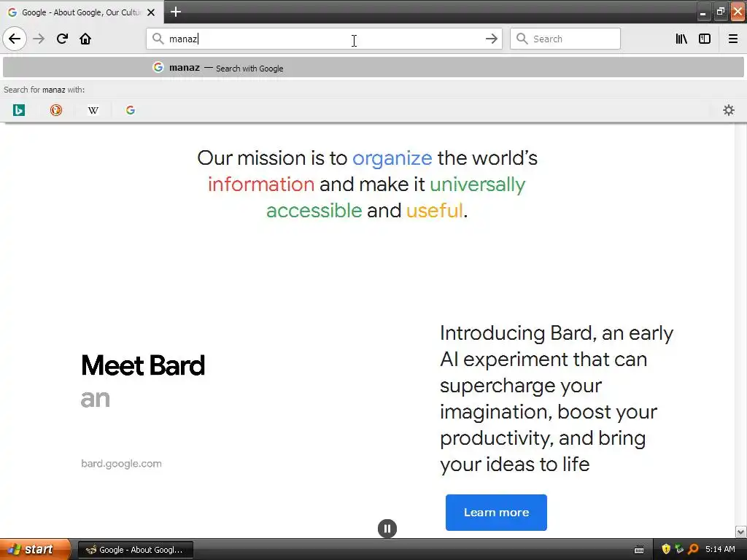Open the security shield tray icon
747x560 pixels.
[x=665, y=549]
